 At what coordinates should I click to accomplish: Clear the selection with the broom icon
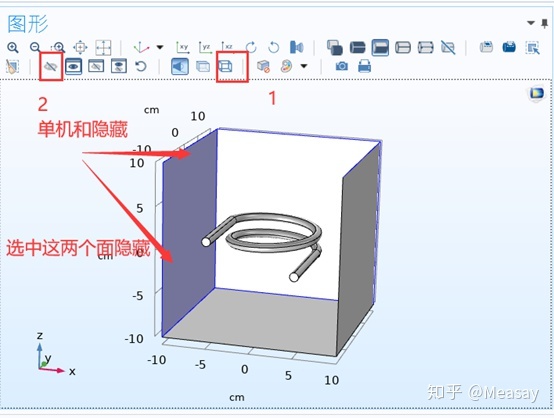point(12,66)
